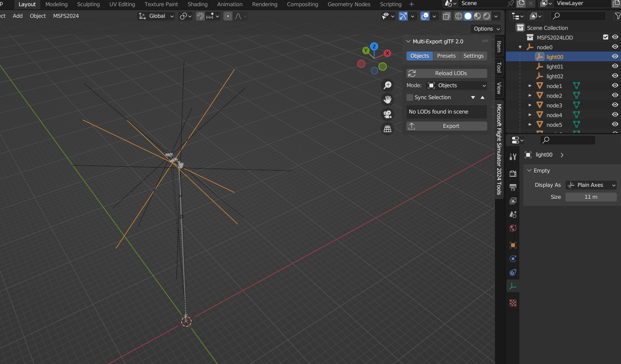Switch to orthographic grid view icon
The image size is (621, 364).
[x=387, y=129]
